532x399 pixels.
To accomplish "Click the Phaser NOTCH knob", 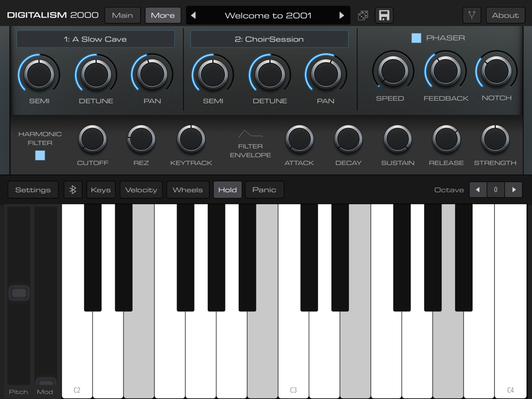I will pos(496,71).
